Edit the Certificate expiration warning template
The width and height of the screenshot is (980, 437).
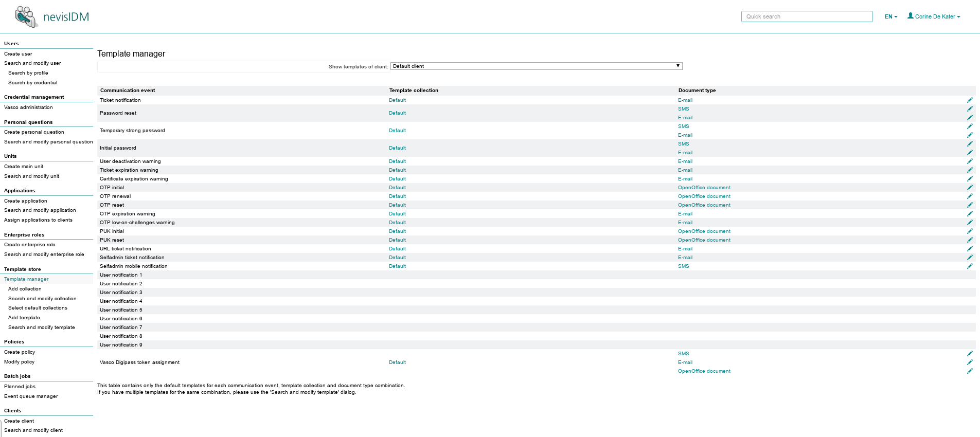tap(970, 179)
